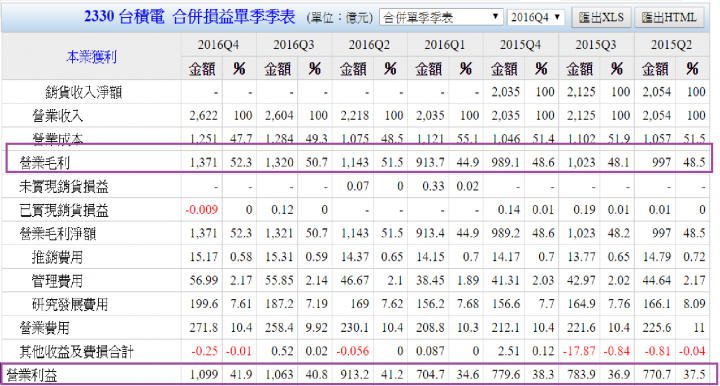Screen dimensions: 720x386
Task: Open the 2016Q4 quarter dropdown
Action: click(x=536, y=17)
